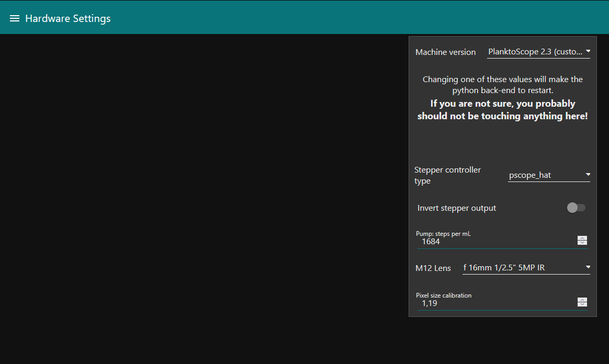This screenshot has width=609, height=364.
Task: Click the bold 'If you are not sure' warning
Action: (x=502, y=110)
